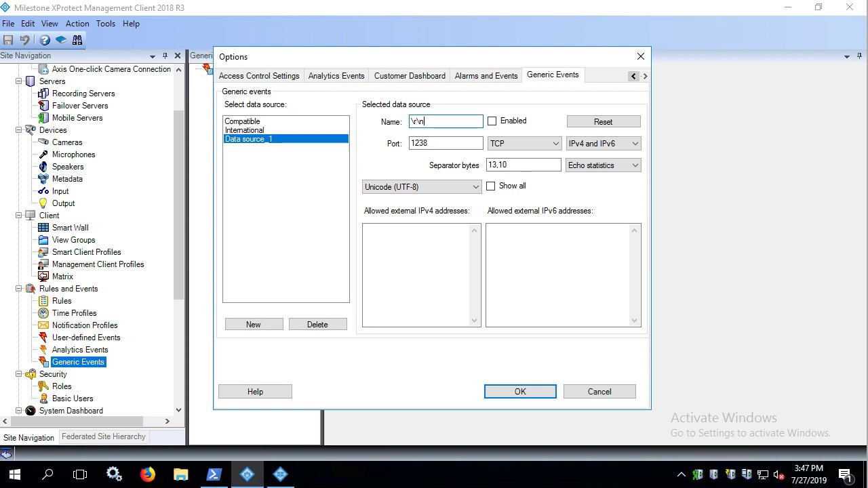This screenshot has height=488, width=868.
Task: Click the Time Profiles clock icon
Action: coord(43,313)
